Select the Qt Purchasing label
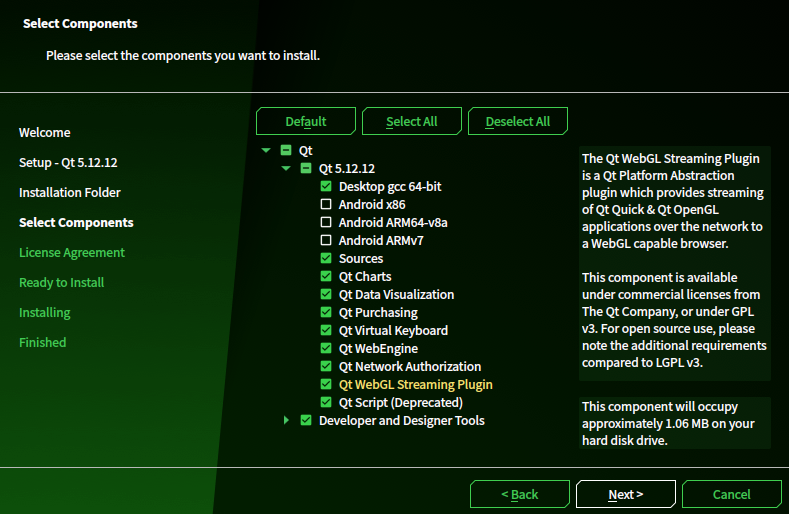Screen dimensions: 789x514 click(378, 313)
